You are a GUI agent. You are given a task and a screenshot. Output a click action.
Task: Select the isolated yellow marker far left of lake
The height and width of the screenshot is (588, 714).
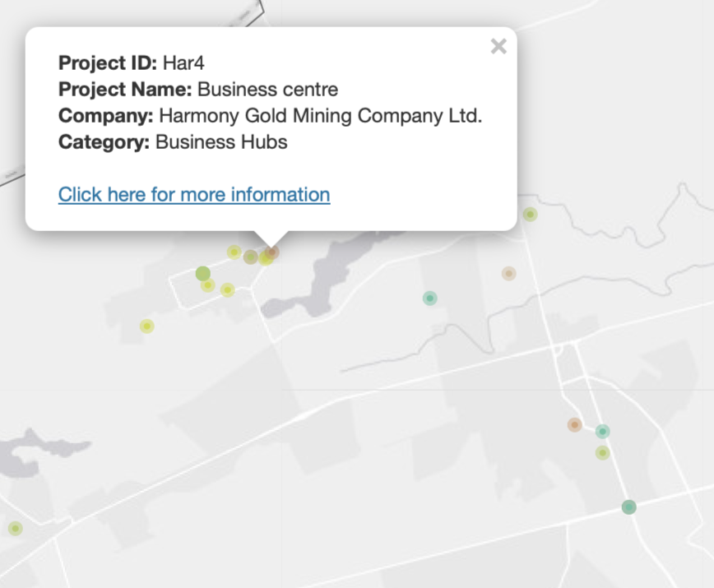point(146,326)
